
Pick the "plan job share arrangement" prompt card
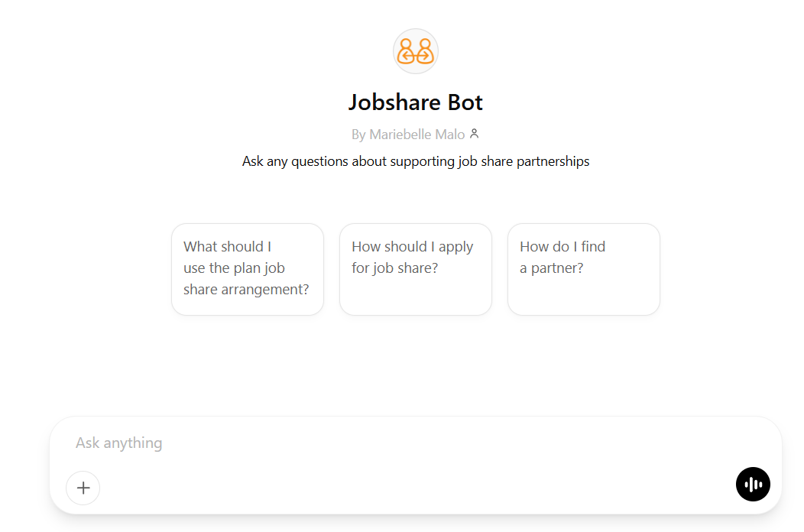click(x=247, y=268)
